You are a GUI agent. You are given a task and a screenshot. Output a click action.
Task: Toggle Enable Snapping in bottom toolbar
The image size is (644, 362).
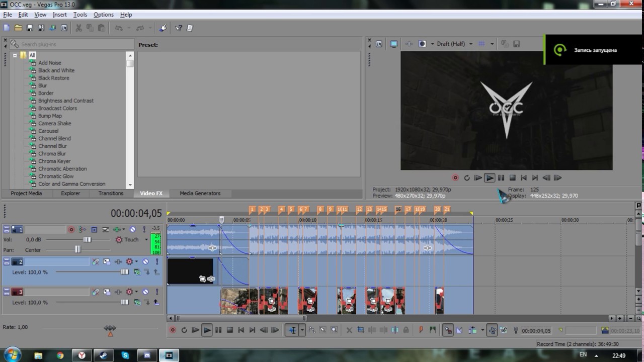click(448, 330)
